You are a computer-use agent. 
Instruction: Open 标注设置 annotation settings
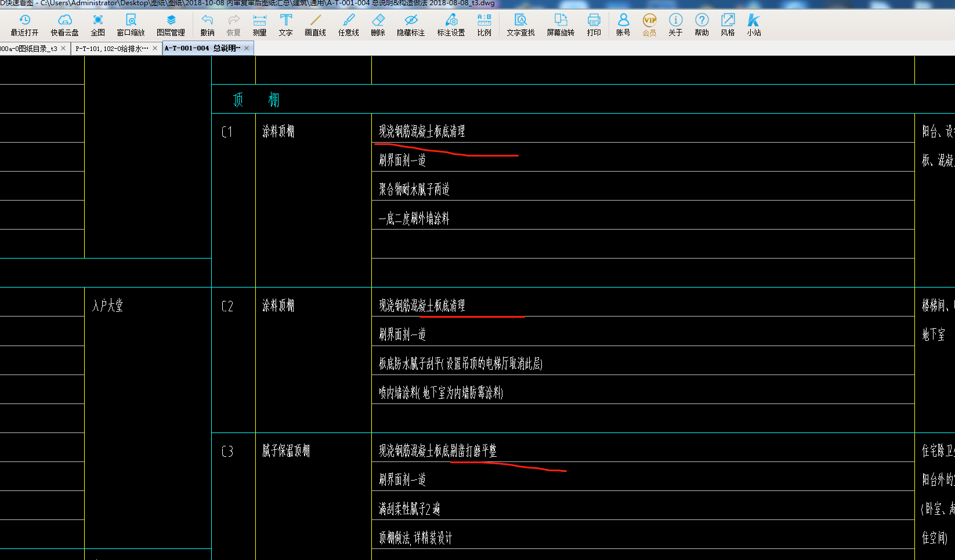point(451,26)
